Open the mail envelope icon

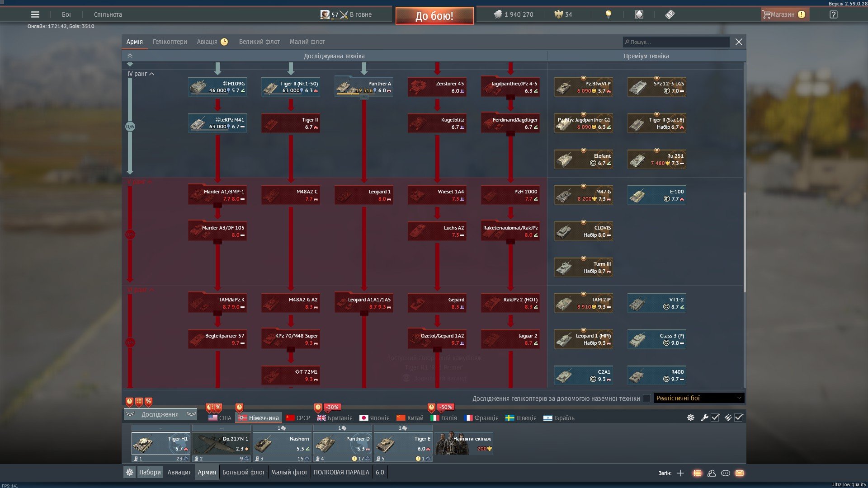tap(740, 473)
